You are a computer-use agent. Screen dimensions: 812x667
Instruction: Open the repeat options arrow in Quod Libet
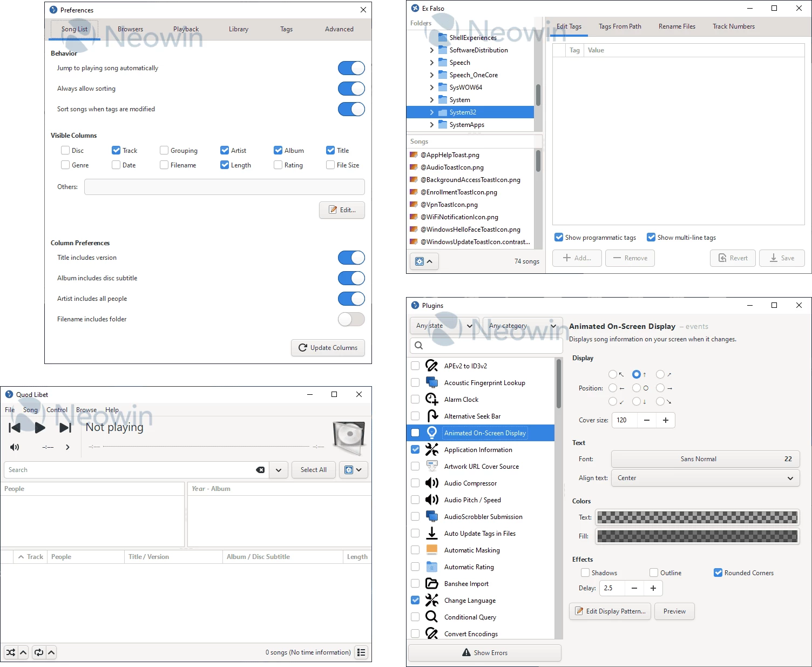51,652
